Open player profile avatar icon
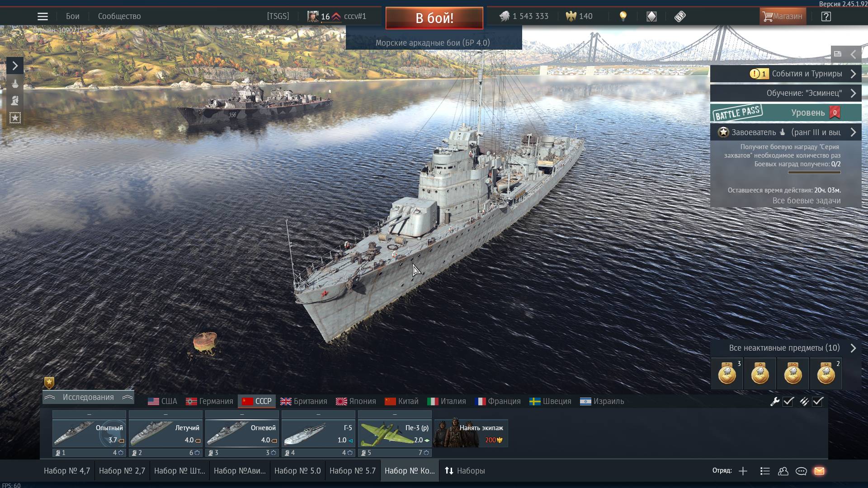Screen dimensions: 868x488 (x=313, y=16)
